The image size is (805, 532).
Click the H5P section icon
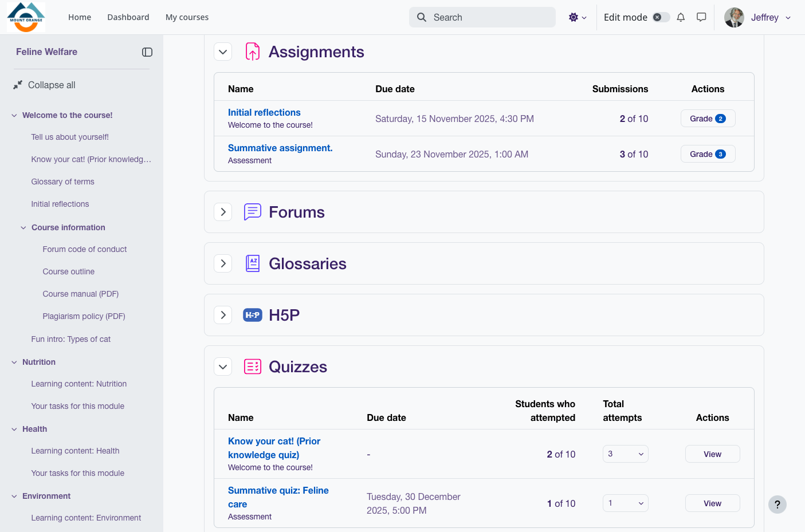pos(253,315)
